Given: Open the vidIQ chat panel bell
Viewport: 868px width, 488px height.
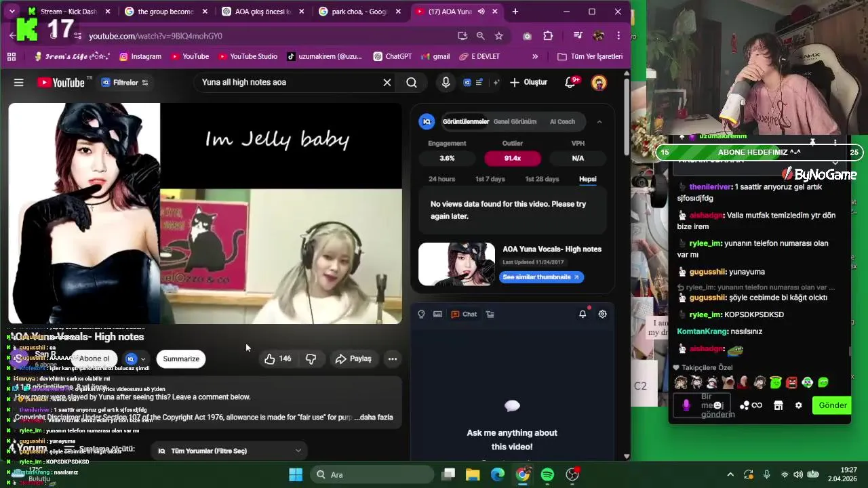Looking at the screenshot, I should (583, 314).
